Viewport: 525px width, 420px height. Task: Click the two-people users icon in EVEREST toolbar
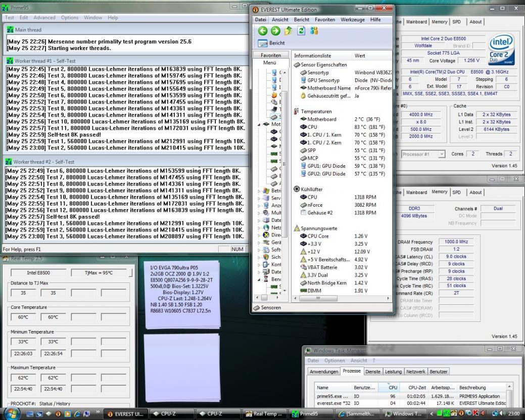(314, 31)
